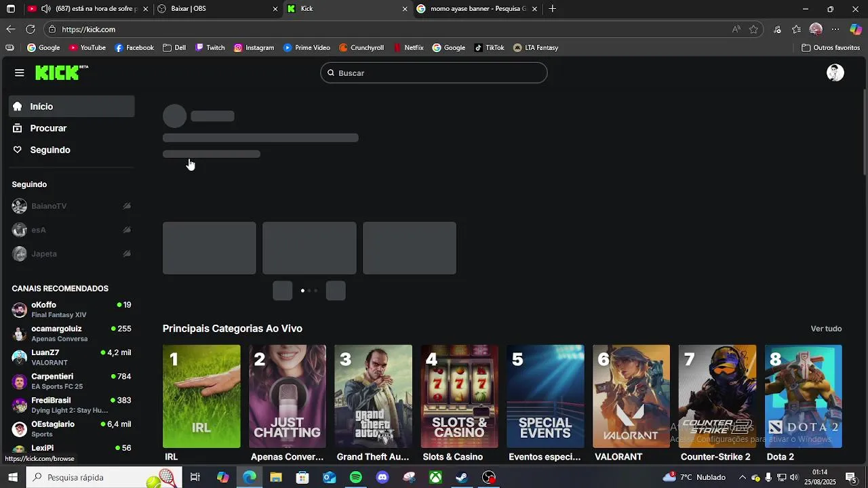The image size is (868, 488).
Task: Click the address bar URL
Action: 88,29
